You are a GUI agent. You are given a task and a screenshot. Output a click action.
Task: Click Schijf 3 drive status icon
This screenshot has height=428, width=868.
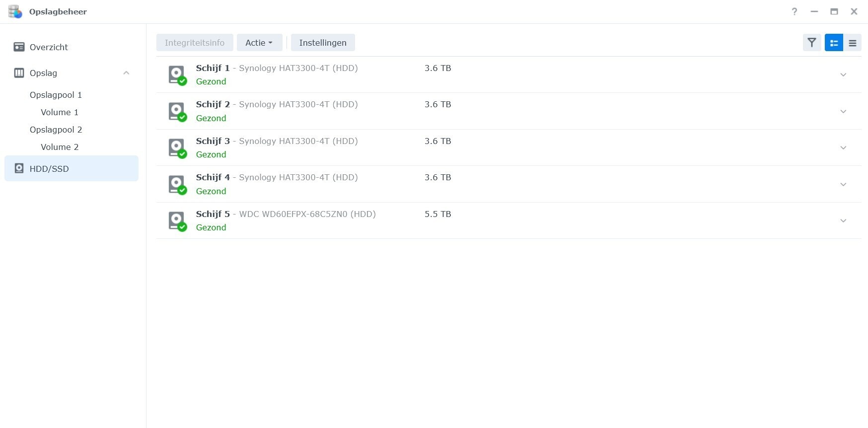point(177,147)
